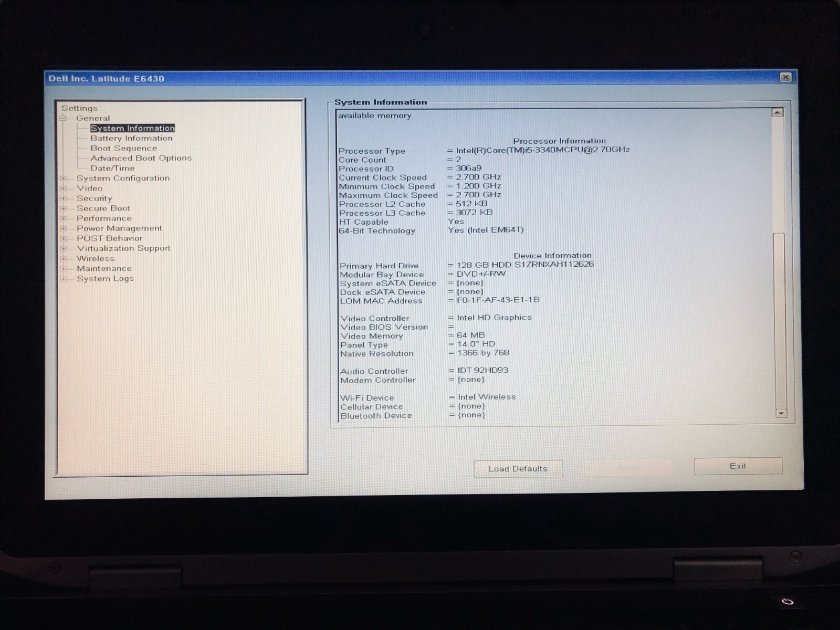Click the Settings root label
This screenshot has height=630, width=840.
(79, 108)
